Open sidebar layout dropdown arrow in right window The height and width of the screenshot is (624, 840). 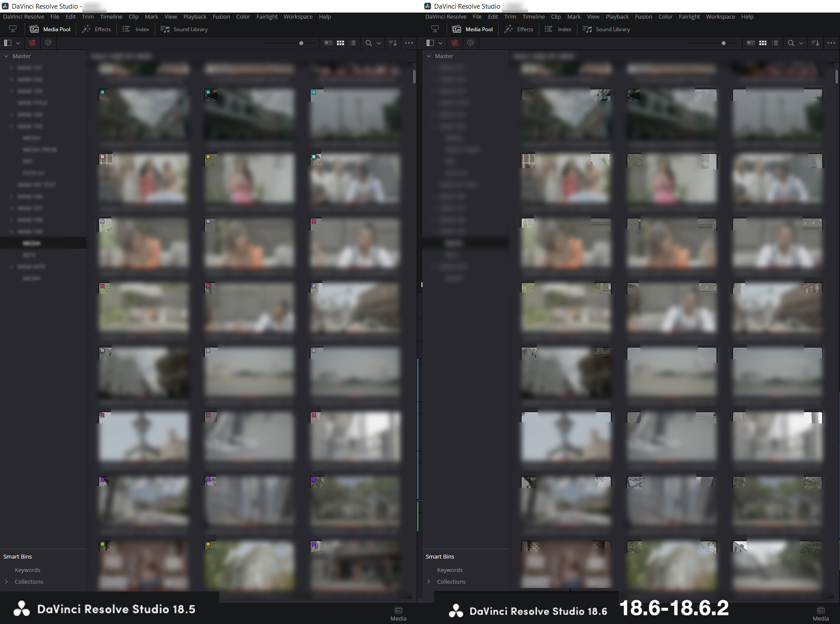point(440,43)
